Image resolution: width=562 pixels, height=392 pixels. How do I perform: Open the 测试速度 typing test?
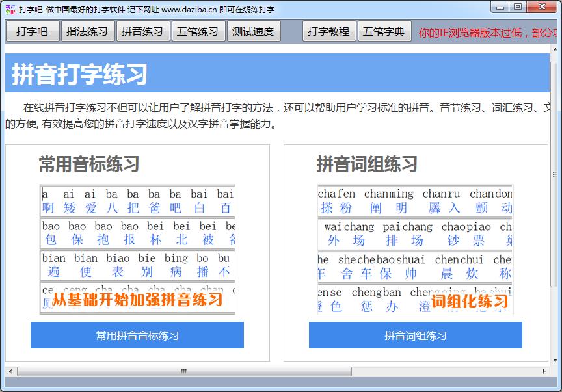tap(253, 31)
